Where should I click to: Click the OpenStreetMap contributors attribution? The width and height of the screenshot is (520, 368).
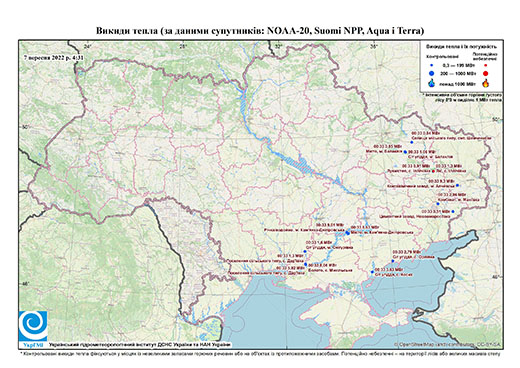(x=449, y=344)
